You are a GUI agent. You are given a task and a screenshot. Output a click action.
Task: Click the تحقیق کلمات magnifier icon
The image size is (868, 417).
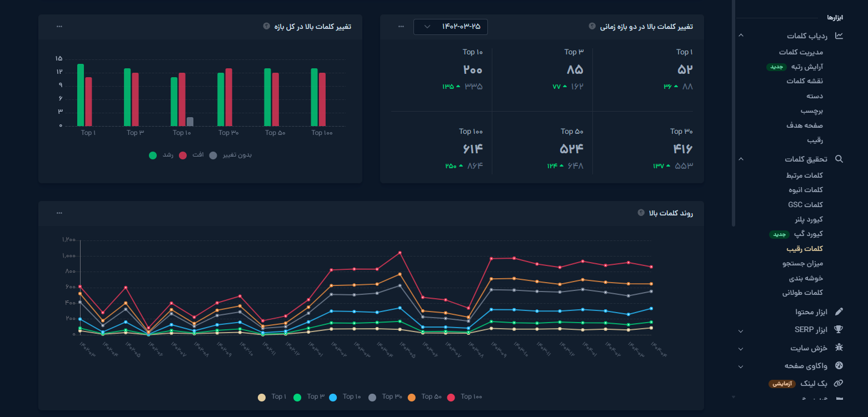coord(839,159)
